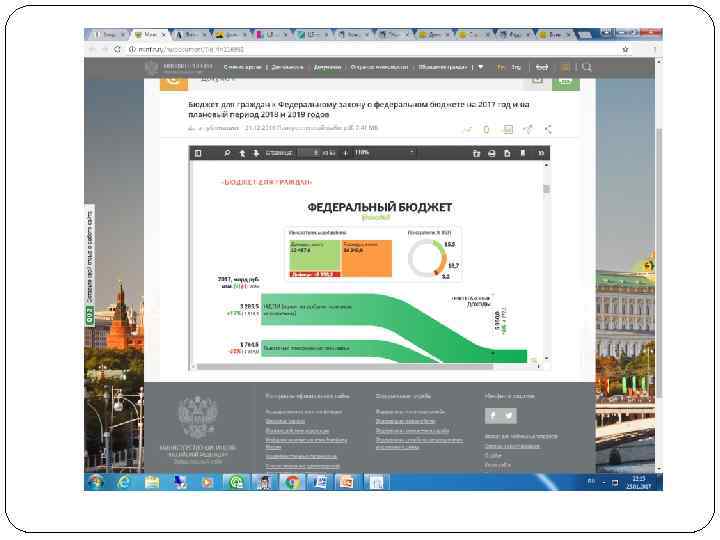Image resolution: width=720 pixels, height=540 pixels.
Task: Expand the site menu down arrow
Action: (x=481, y=68)
